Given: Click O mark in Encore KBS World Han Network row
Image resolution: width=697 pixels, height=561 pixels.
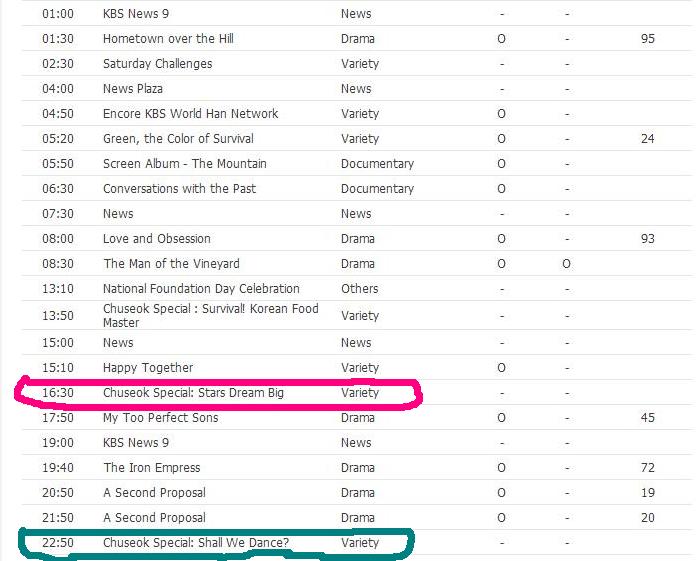Looking at the screenshot, I should [501, 114].
